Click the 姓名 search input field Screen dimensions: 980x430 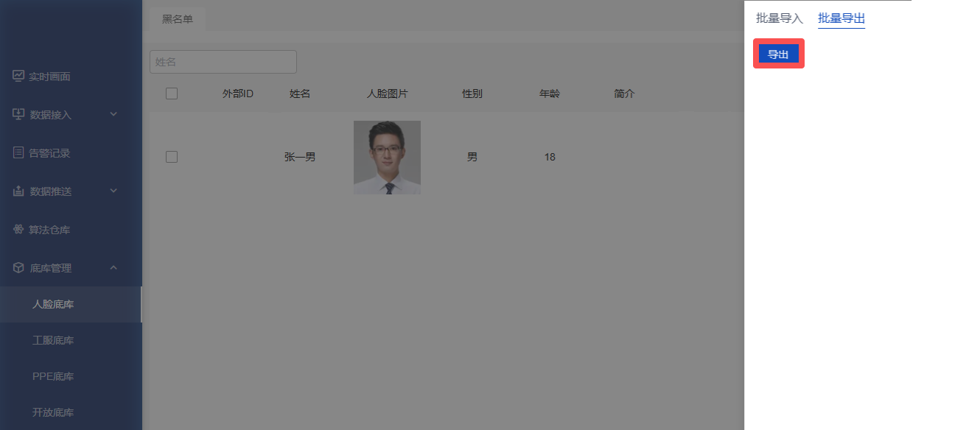tap(223, 62)
